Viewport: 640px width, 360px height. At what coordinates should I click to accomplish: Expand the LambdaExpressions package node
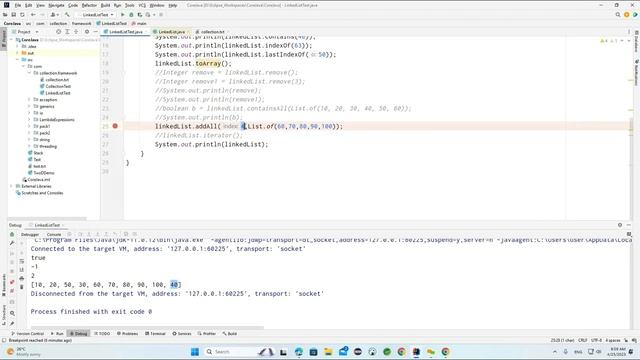(29, 120)
